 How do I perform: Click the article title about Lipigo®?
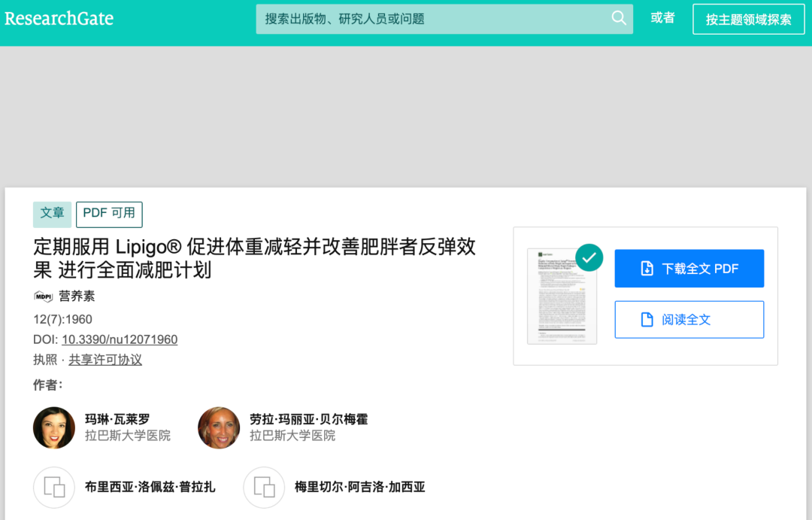[x=254, y=258]
